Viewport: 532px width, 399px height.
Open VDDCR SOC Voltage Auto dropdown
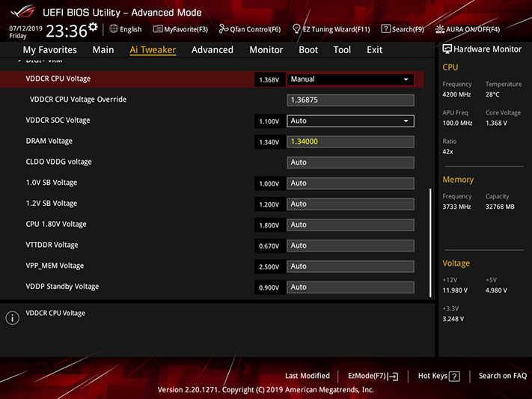350,121
